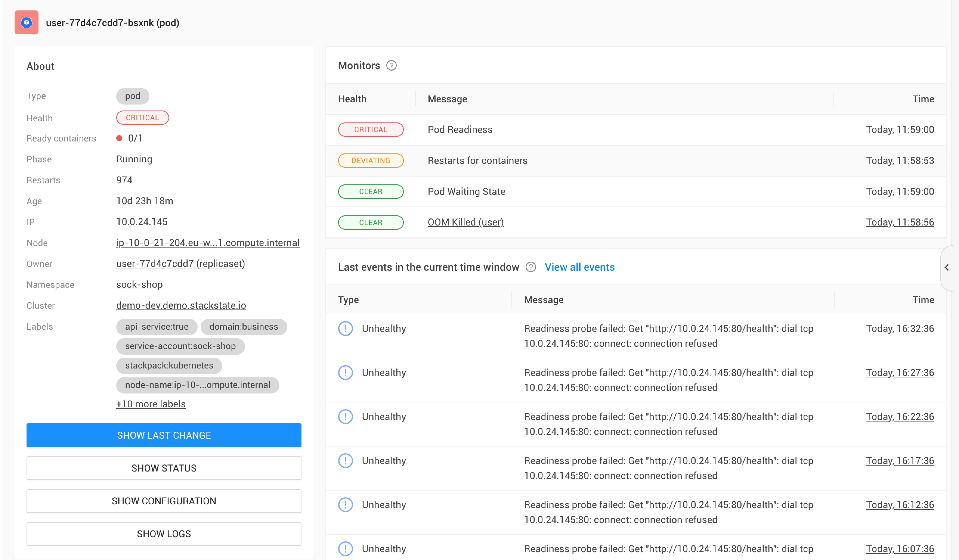The width and height of the screenshot is (959, 560).
Task: Click the node-name:ip-10-...ompute.internal label chip
Action: point(197,385)
